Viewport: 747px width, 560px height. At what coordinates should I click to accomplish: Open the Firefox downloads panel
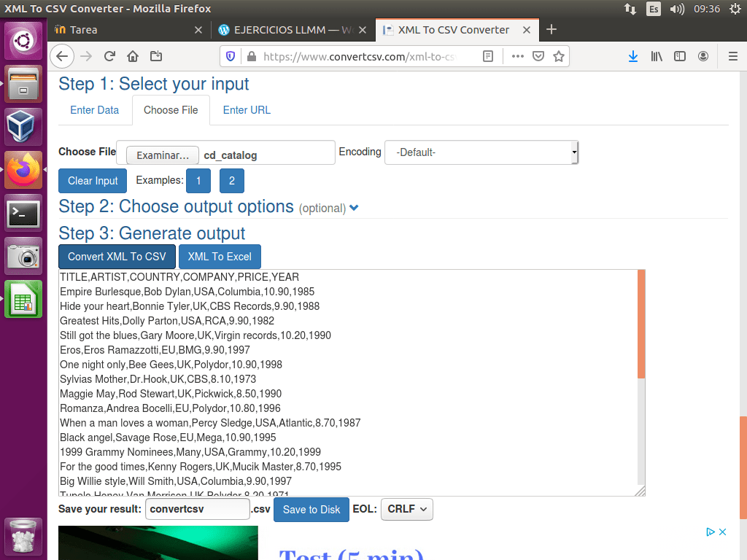coord(633,56)
